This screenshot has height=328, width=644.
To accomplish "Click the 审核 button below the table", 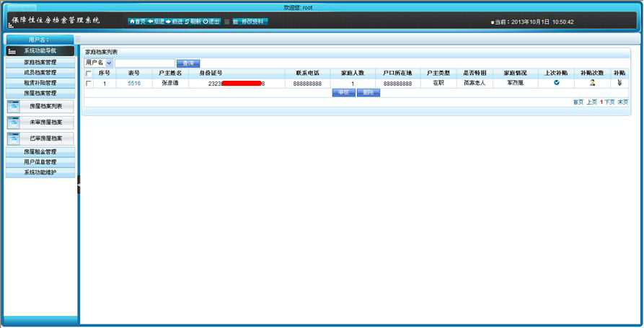I will click(x=343, y=93).
